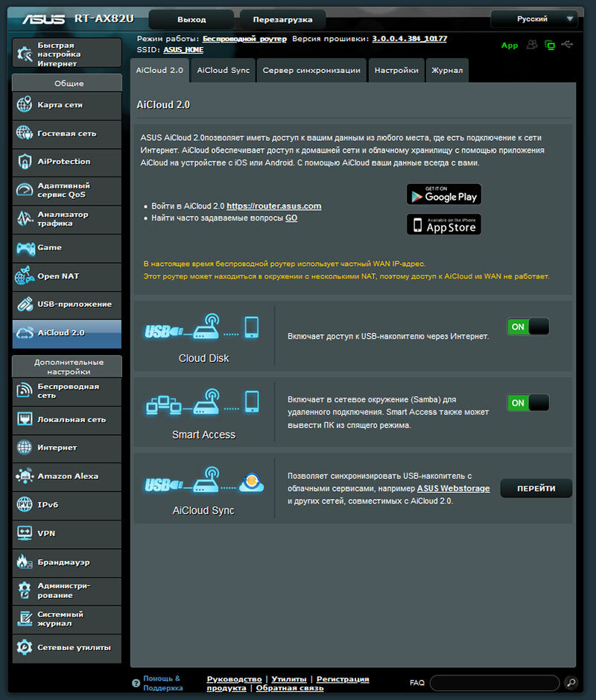
Task: Click the firmware version 3.0.0.4.384_10177 link
Action: pyautogui.click(x=410, y=39)
